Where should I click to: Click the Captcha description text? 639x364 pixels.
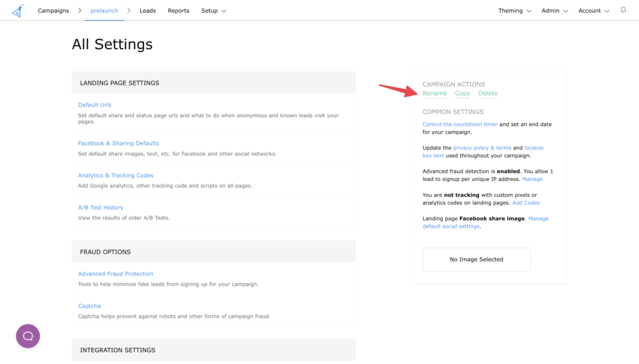tap(174, 317)
